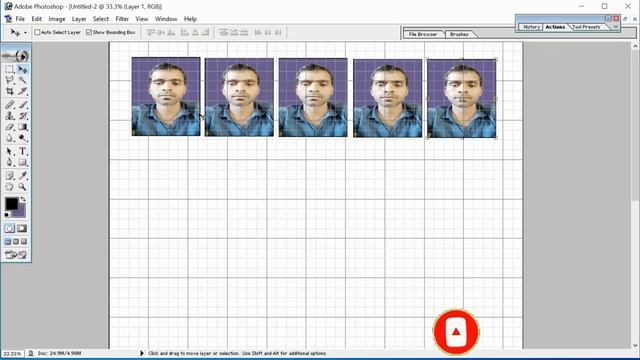Open the Window menu

tap(166, 19)
